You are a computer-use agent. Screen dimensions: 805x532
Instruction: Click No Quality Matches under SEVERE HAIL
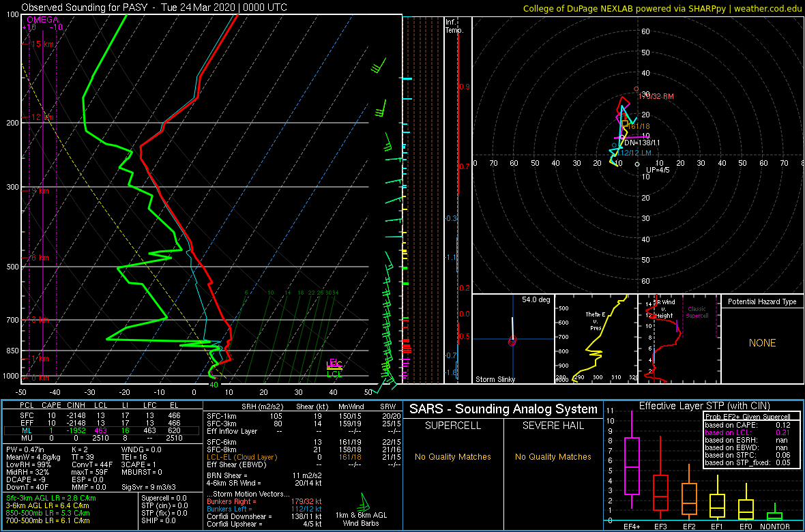tap(553, 457)
